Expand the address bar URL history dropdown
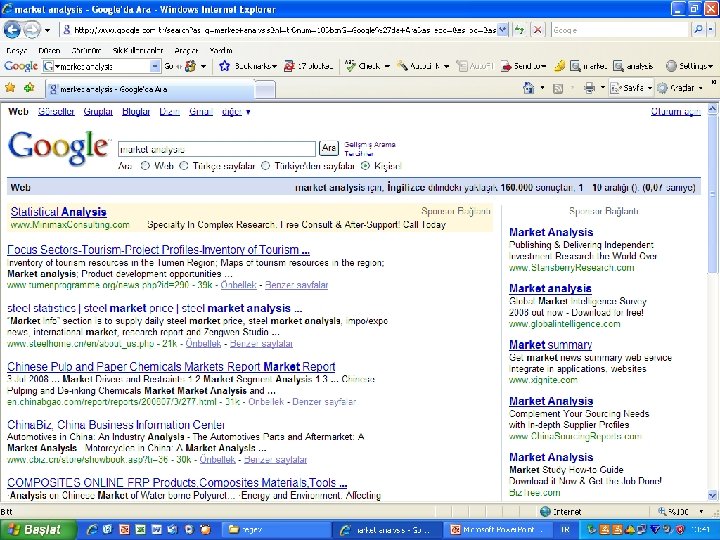Viewport: 720px width, 540px height. [503, 30]
